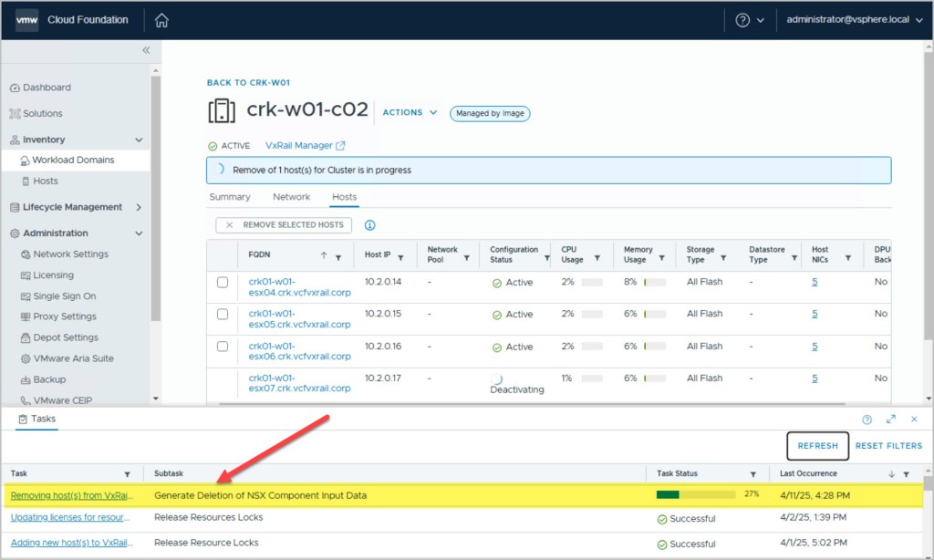Viewport: 934px width, 560px height.
Task: Open the administrator@vsphere.local user menu
Action: click(854, 20)
